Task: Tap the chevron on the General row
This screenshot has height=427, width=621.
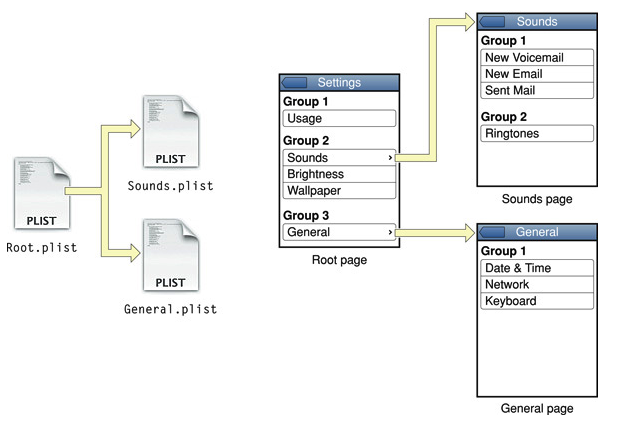Action: (x=390, y=232)
